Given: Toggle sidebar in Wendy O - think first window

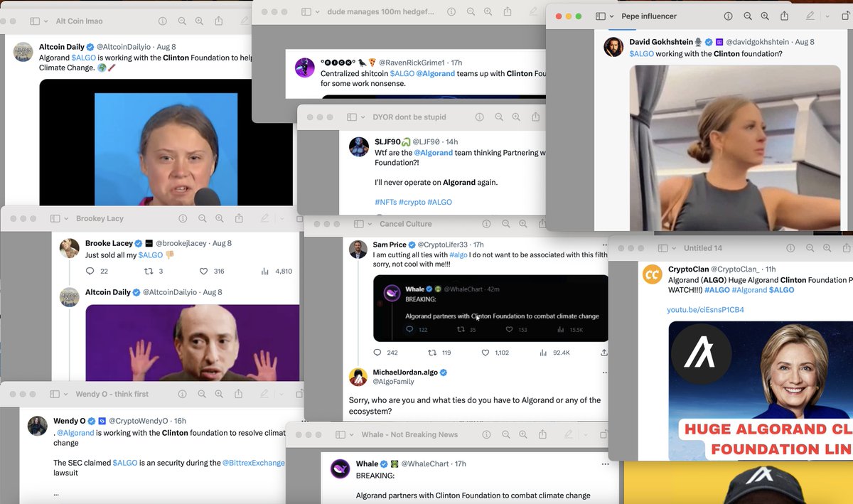Looking at the screenshot, I should click(x=56, y=394).
